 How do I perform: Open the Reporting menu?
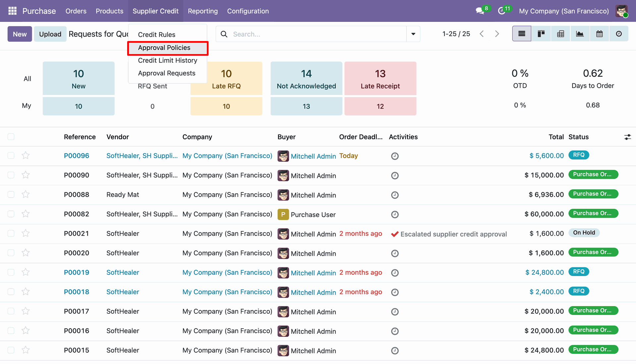[x=203, y=11]
